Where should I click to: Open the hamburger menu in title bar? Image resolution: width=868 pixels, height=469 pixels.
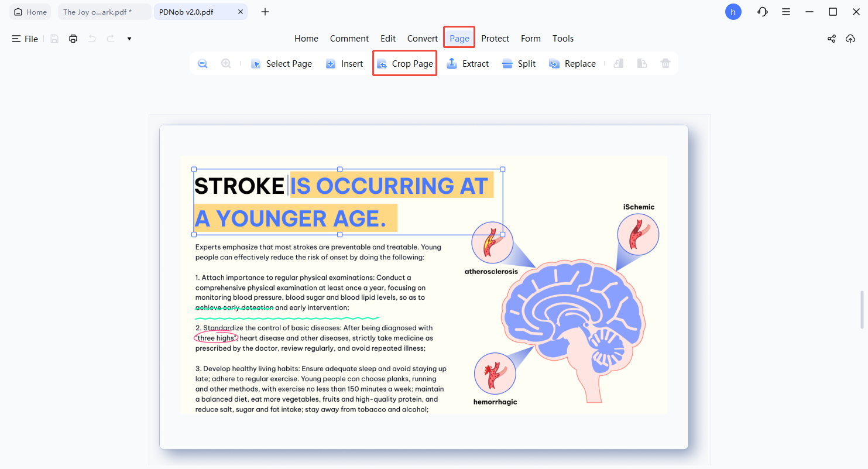point(786,12)
